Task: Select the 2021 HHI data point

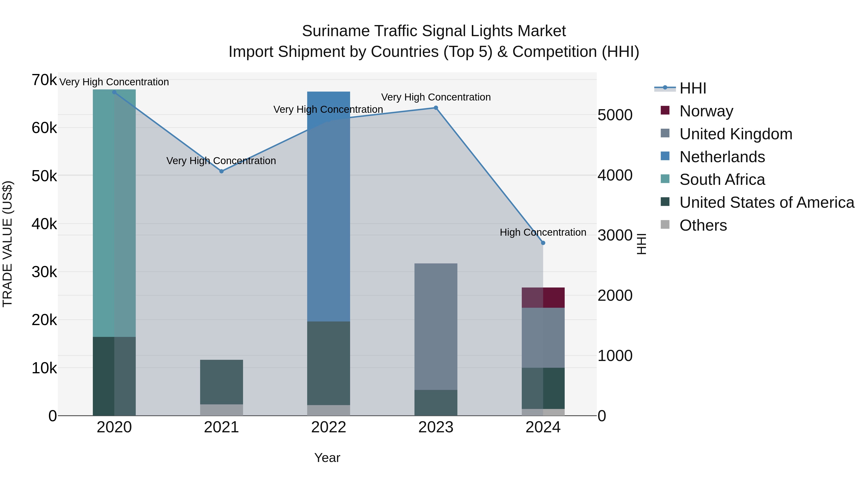Action: coord(221,171)
